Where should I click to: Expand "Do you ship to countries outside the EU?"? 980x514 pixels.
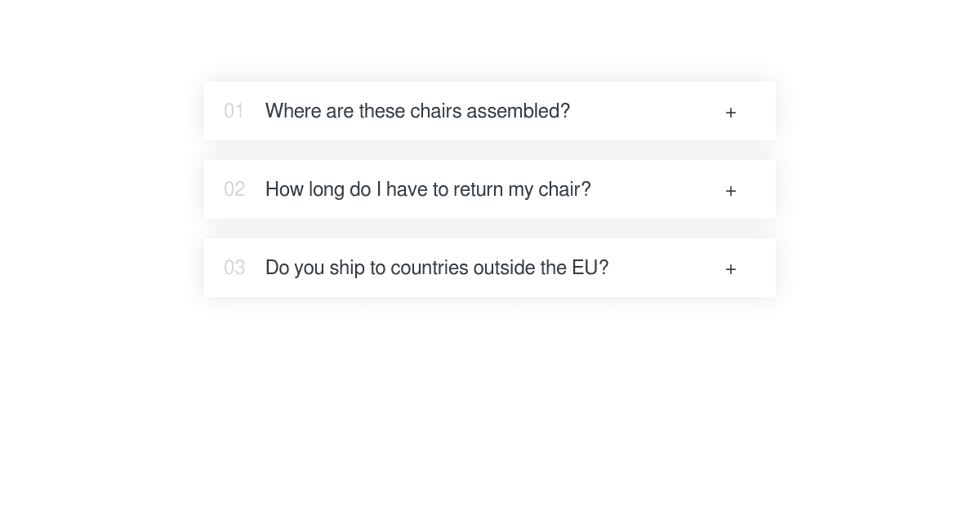click(437, 268)
